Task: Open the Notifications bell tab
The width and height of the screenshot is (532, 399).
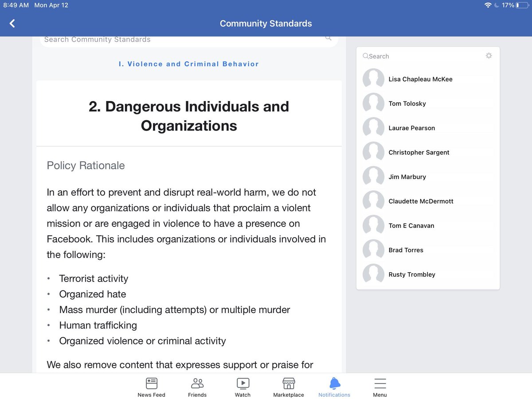Action: pyautogui.click(x=334, y=387)
